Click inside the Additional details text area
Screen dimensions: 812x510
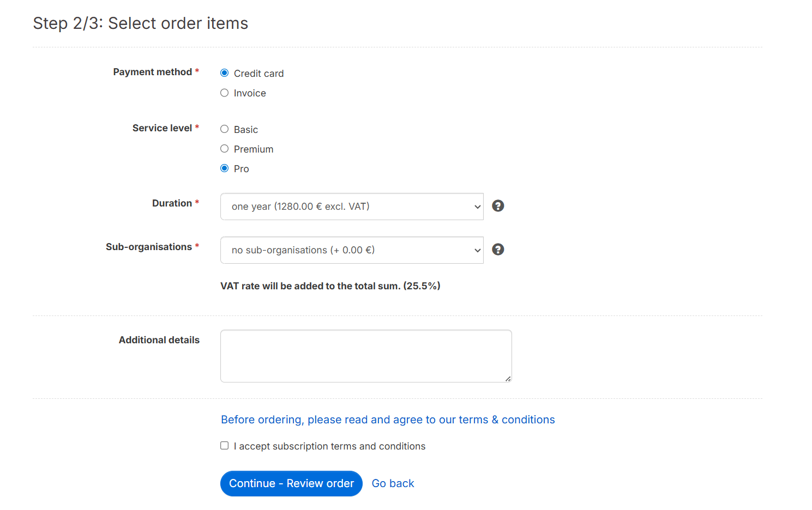tap(365, 356)
